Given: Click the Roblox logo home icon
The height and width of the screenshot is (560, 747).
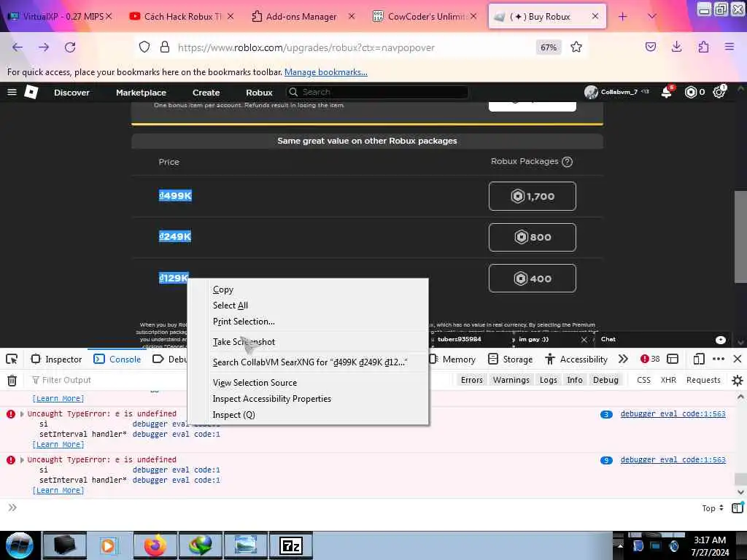Looking at the screenshot, I should tap(31, 92).
